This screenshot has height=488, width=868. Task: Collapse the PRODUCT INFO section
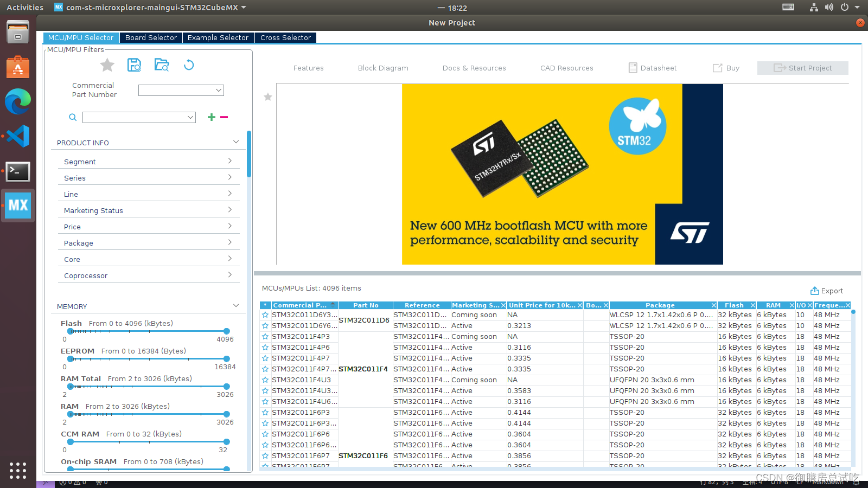236,142
